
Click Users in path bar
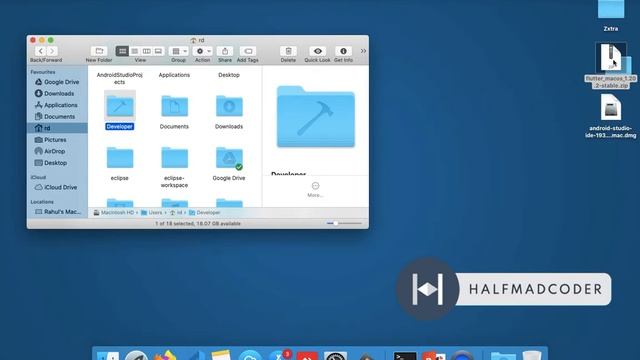tap(151, 213)
